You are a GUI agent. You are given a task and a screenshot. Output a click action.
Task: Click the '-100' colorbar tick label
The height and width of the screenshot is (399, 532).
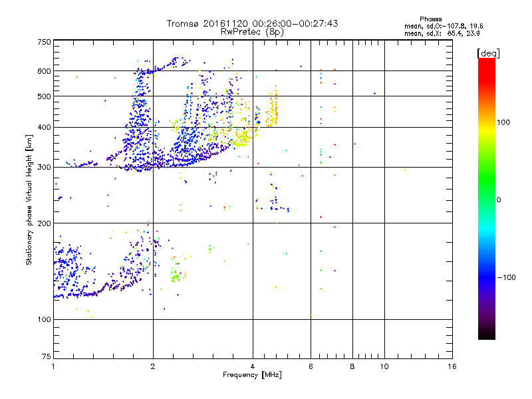point(506,277)
